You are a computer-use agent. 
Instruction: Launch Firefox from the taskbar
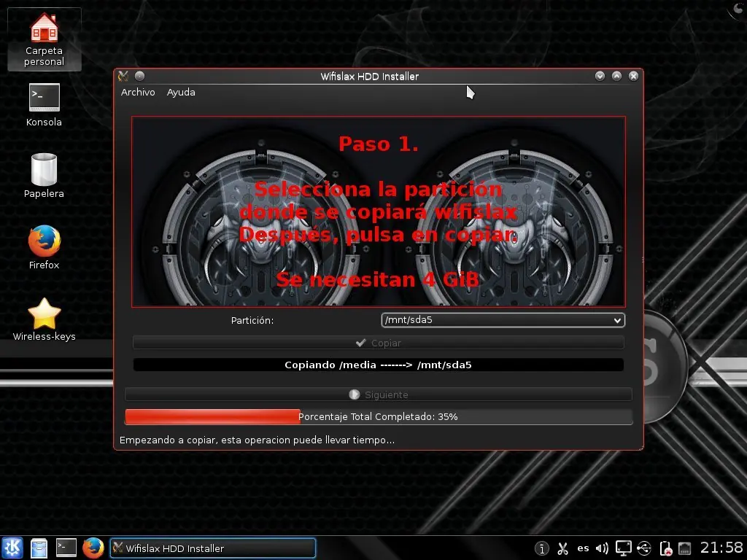click(93, 548)
